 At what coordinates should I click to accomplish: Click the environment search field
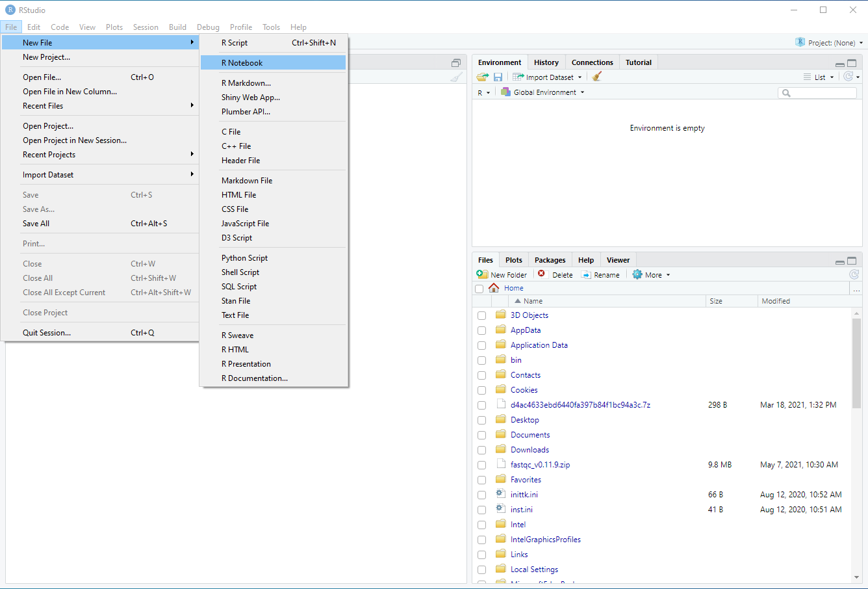coord(817,93)
